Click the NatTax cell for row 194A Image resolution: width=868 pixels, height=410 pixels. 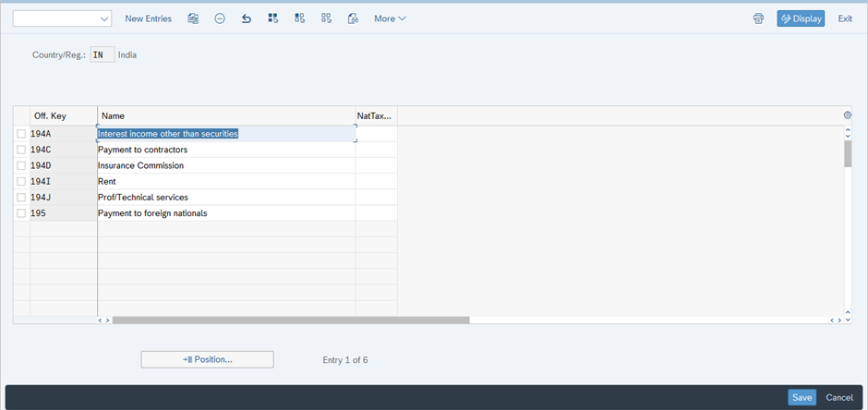click(x=377, y=134)
